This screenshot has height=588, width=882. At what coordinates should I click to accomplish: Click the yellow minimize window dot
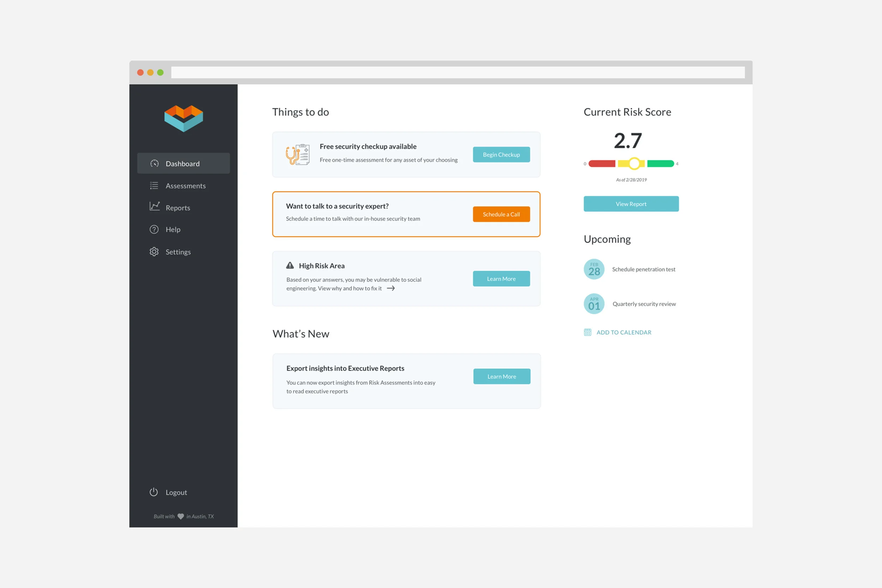click(x=150, y=72)
